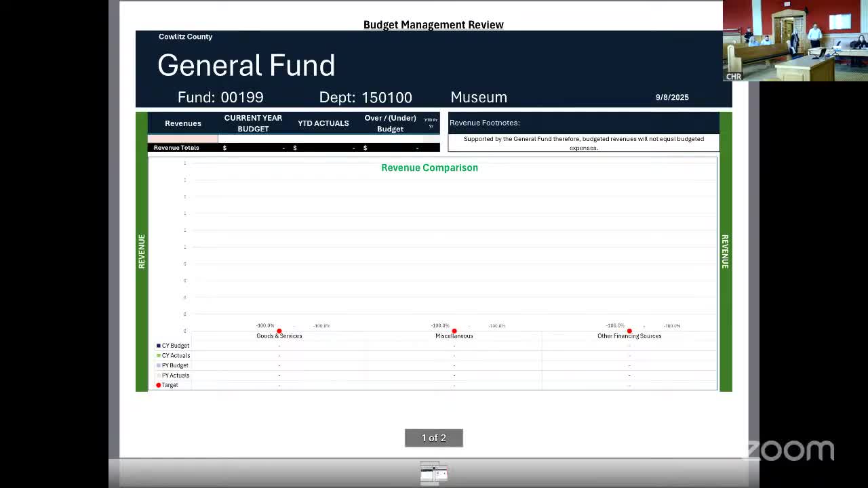Click the "Goods & Services" category label

point(279,336)
